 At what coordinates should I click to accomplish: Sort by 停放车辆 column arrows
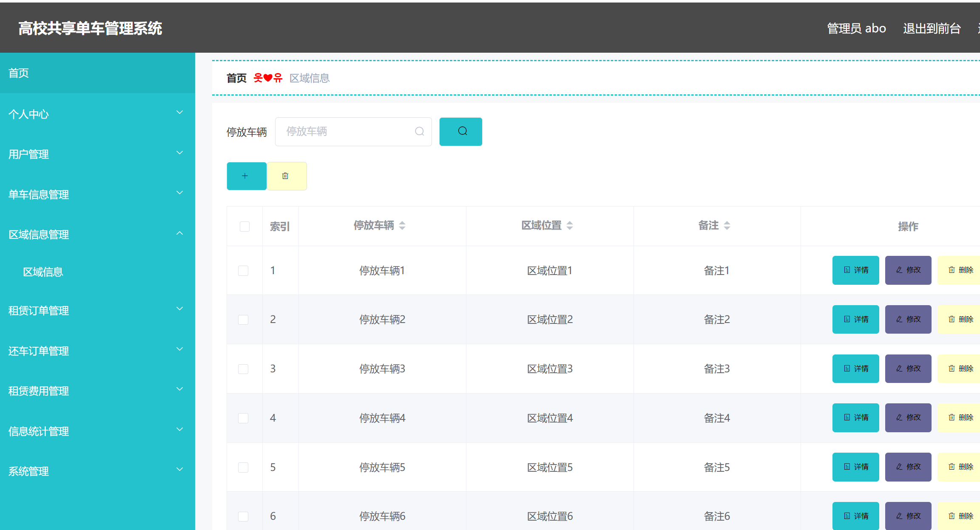pyautogui.click(x=402, y=226)
